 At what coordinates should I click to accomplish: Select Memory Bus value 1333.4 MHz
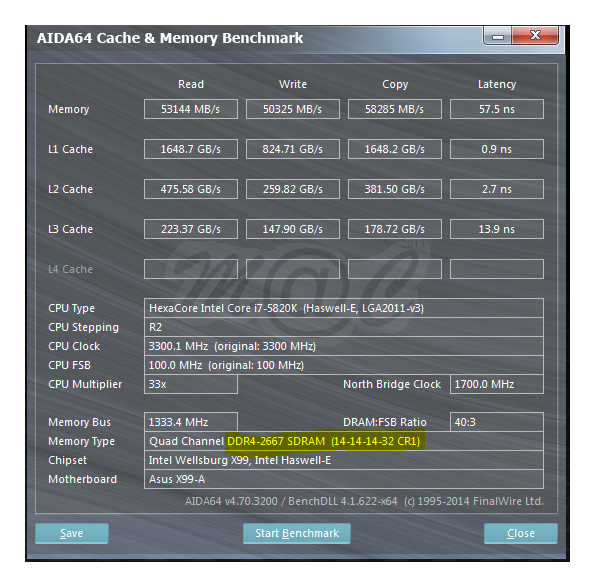click(191, 422)
